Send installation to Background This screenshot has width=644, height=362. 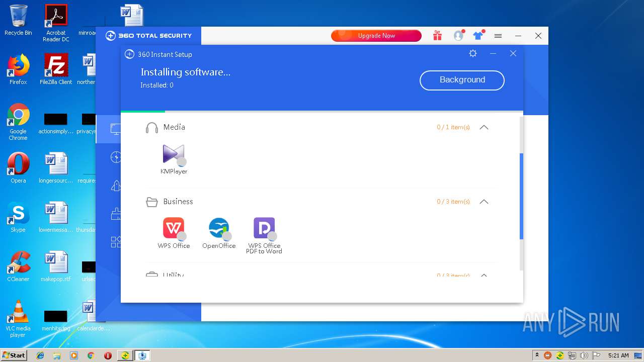462,80
